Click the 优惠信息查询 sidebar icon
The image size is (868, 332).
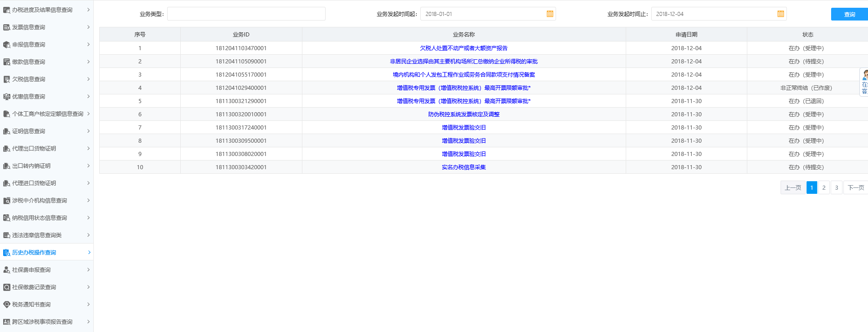[x=6, y=97]
